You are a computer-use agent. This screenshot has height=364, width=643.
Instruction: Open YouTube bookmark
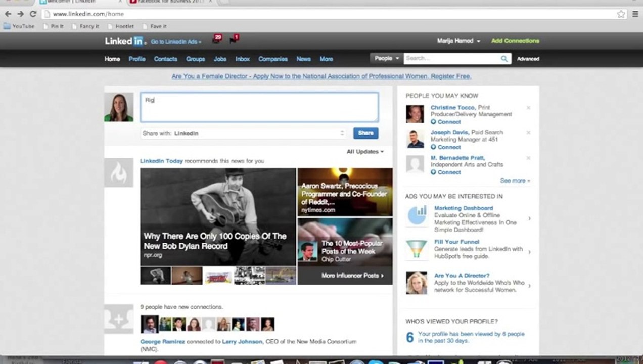point(19,26)
